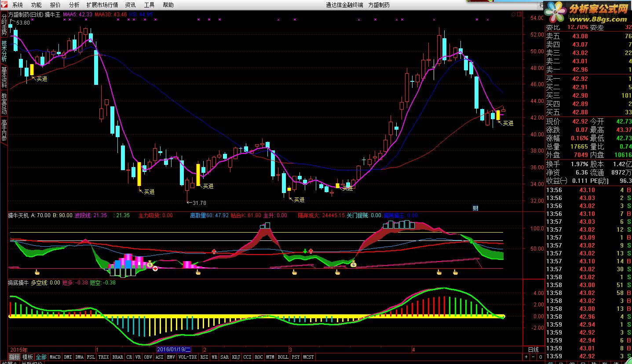The height and width of the screenshot is (364, 632).
Task: Switch indicator to TRIX
Action: (103, 357)
